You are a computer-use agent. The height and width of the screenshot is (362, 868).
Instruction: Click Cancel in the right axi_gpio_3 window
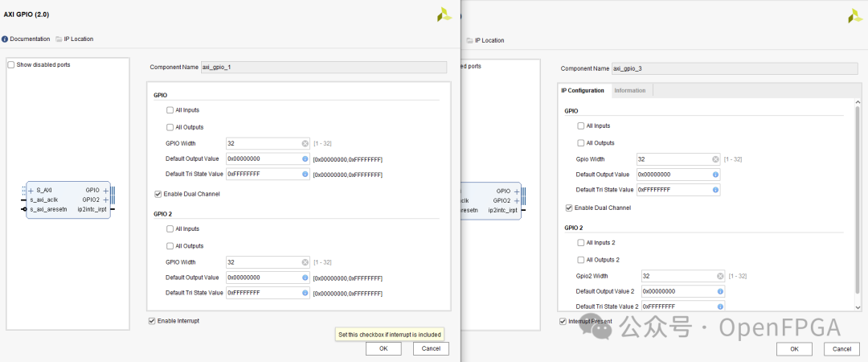pyautogui.click(x=842, y=348)
